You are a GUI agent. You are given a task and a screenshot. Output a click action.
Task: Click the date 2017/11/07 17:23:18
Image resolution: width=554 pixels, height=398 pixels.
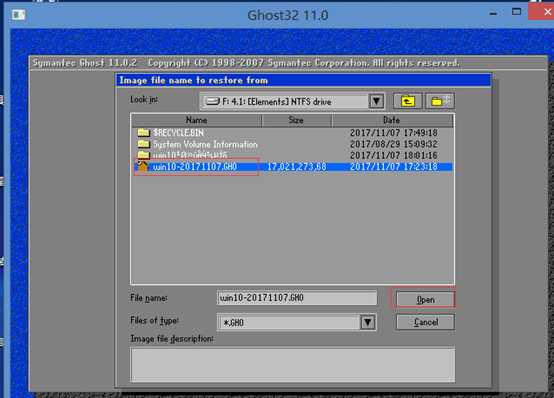point(394,166)
